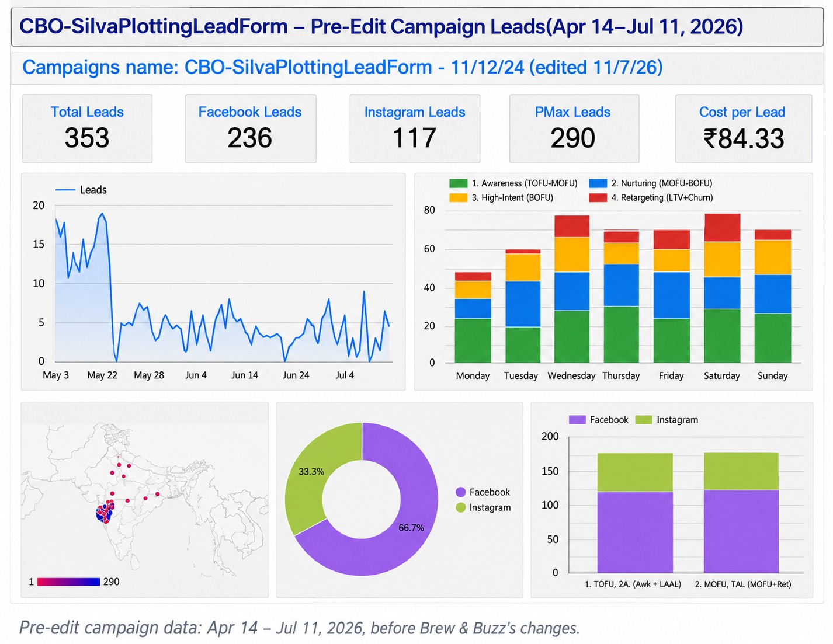Click the pre-edit campaign data caption
Image resolution: width=833 pixels, height=644 pixels.
pos(300,628)
